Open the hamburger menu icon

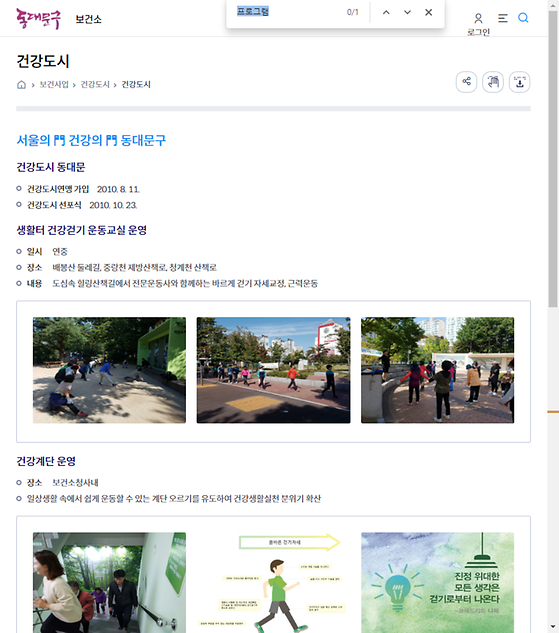502,18
